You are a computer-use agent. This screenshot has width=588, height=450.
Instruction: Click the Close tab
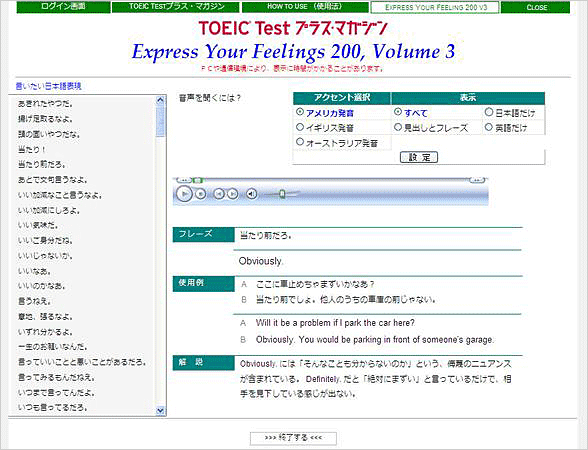click(x=536, y=7)
